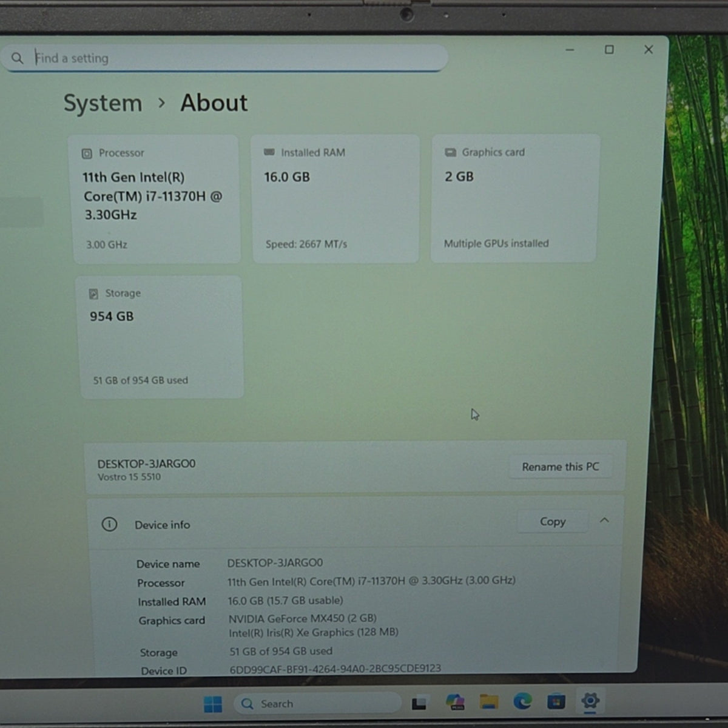Maximize the Settings window

coord(609,50)
